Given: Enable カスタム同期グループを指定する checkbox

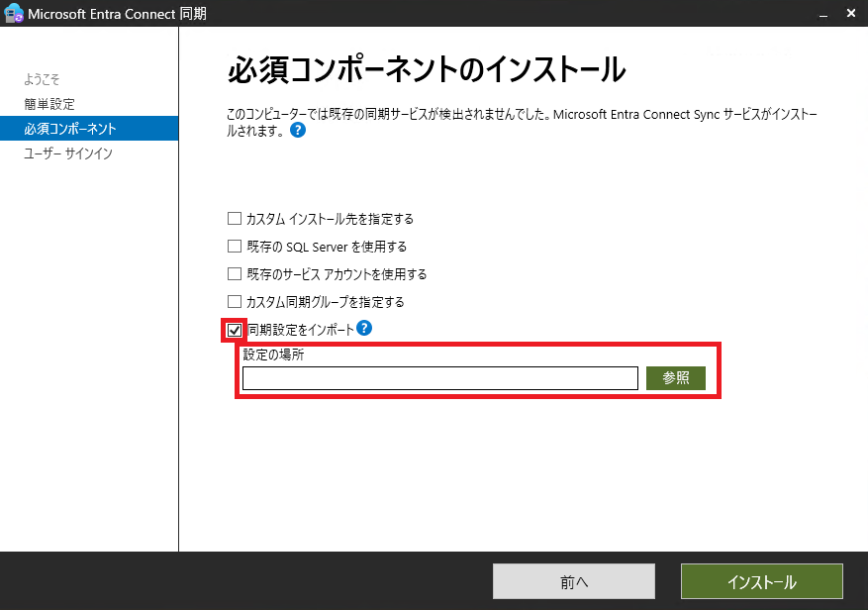Looking at the screenshot, I should click(x=235, y=301).
